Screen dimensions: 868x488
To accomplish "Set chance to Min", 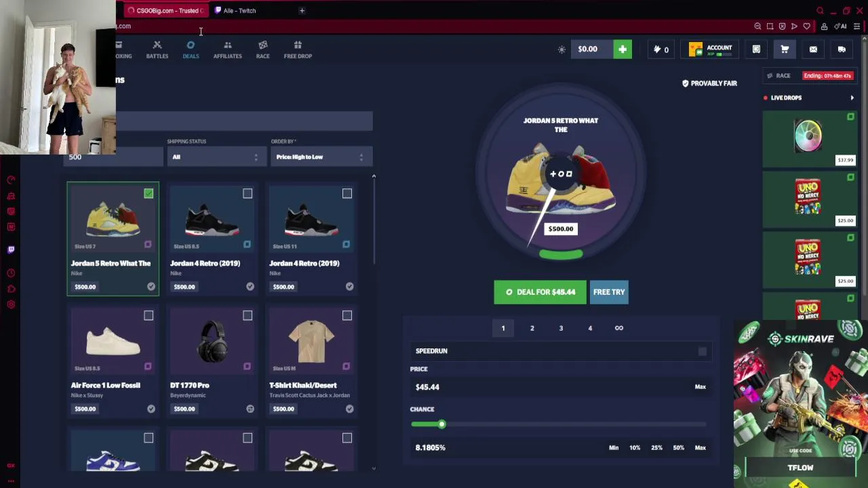I will pyautogui.click(x=614, y=448).
